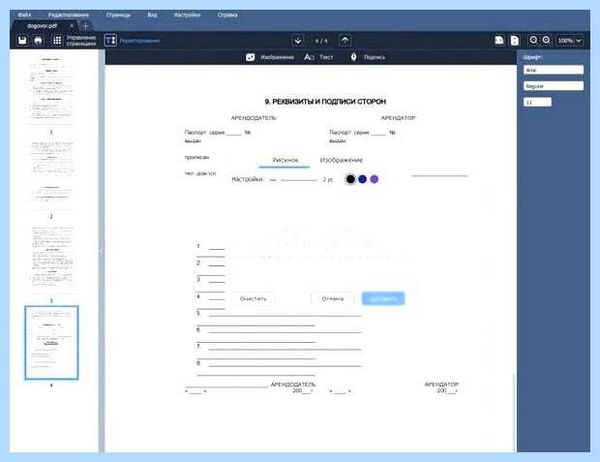
Task: Click the Подпись toolbar label
Action: coord(374,57)
